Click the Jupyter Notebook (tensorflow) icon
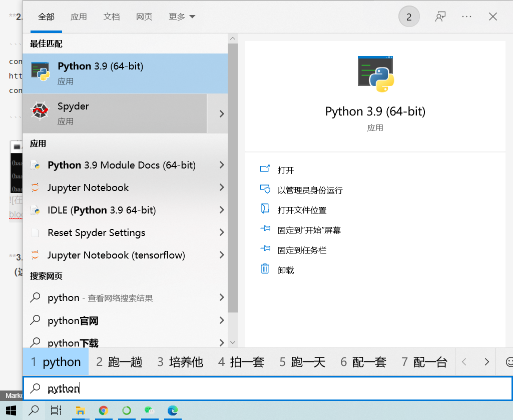This screenshot has width=513, height=420. [35, 255]
